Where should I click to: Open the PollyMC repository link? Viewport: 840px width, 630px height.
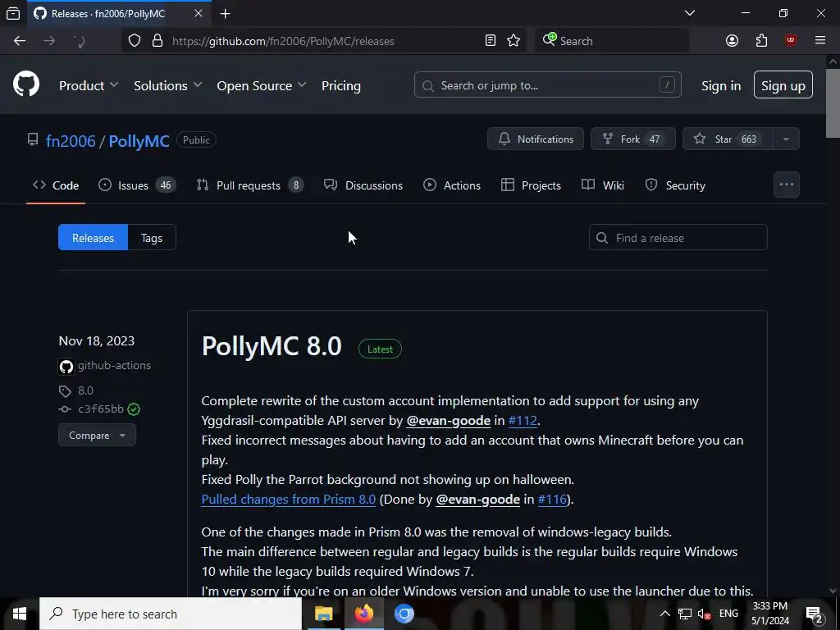click(139, 141)
